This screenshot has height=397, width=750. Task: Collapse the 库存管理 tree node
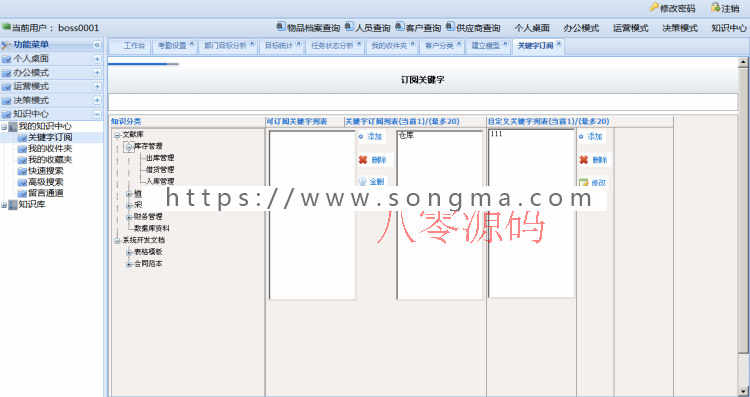tap(128, 147)
